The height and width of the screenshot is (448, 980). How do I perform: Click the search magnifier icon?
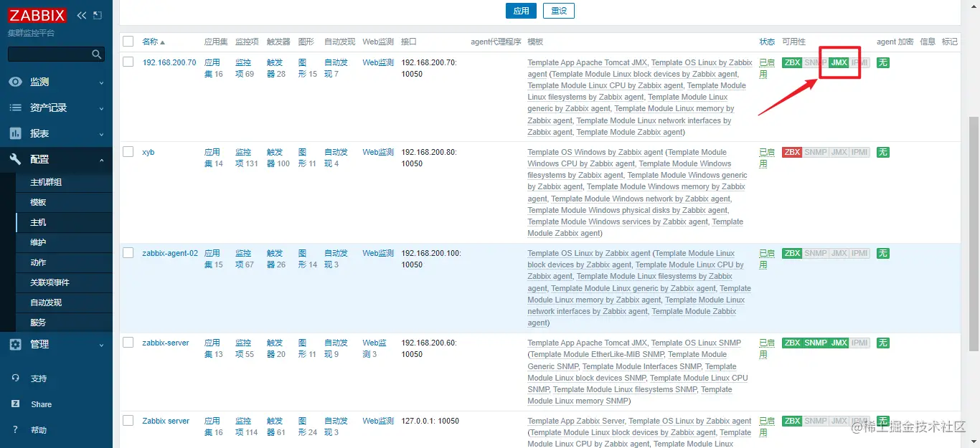tap(97, 54)
